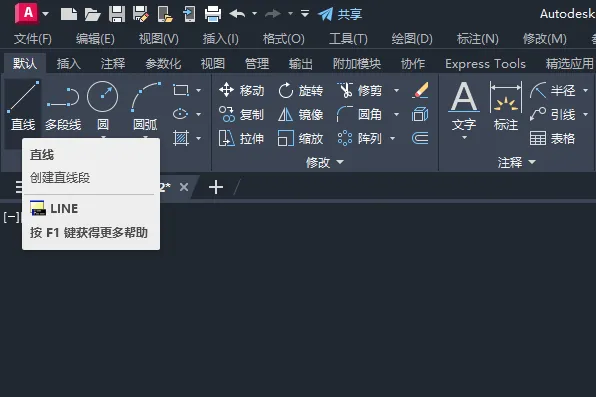Expand the rectangle tool dropdown arrow
This screenshot has width=596, height=397.
(x=198, y=91)
